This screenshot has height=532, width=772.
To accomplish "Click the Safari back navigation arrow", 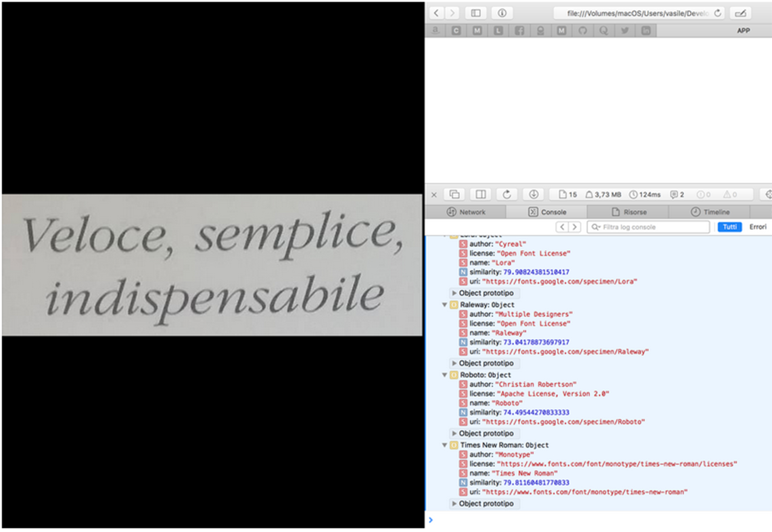I will tap(436, 13).
